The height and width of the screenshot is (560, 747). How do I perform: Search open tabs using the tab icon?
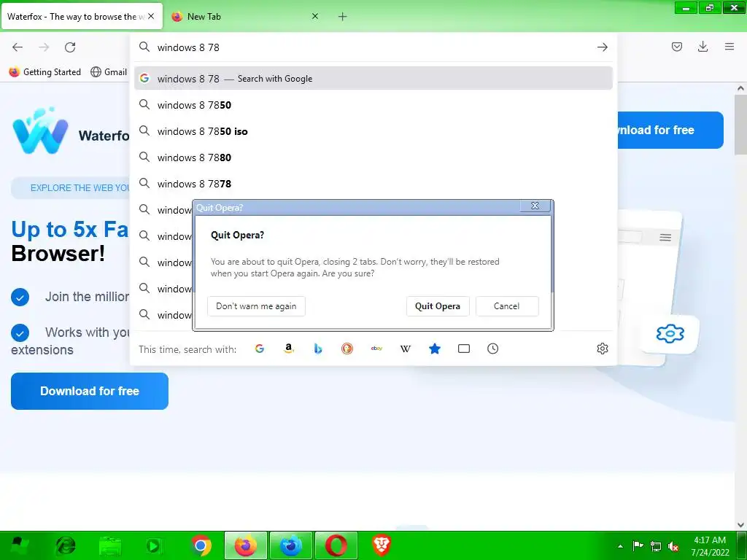coord(463,349)
